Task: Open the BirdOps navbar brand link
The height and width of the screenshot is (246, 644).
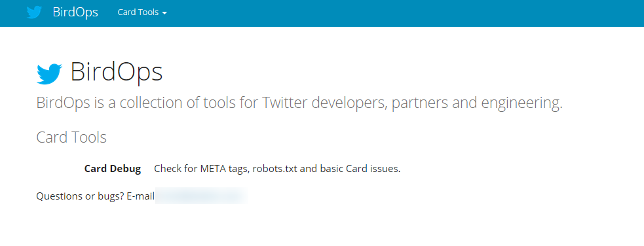Action: 75,12
